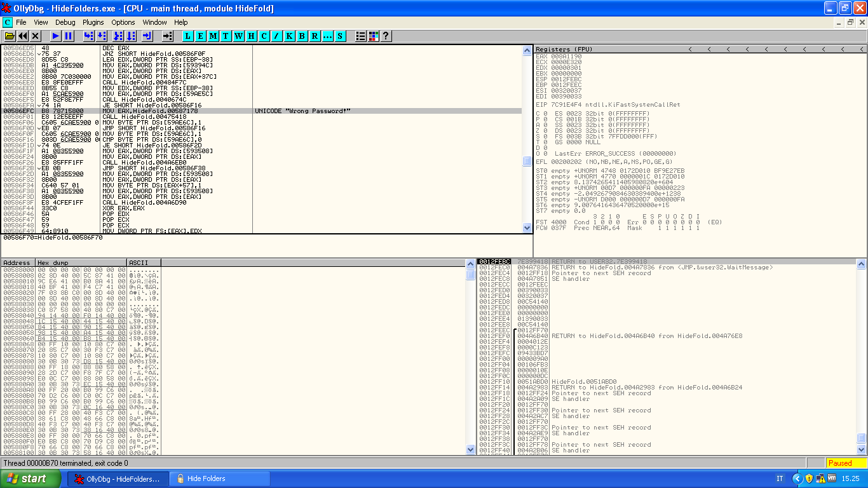868x488 pixels.
Task: Show Run trace via the ellipsis icon
Action: pos(328,36)
